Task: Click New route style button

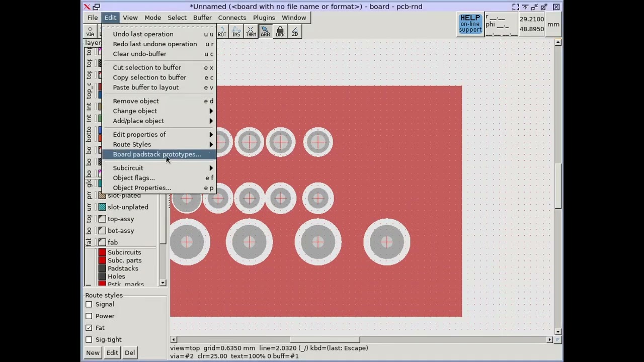Action: point(93,352)
